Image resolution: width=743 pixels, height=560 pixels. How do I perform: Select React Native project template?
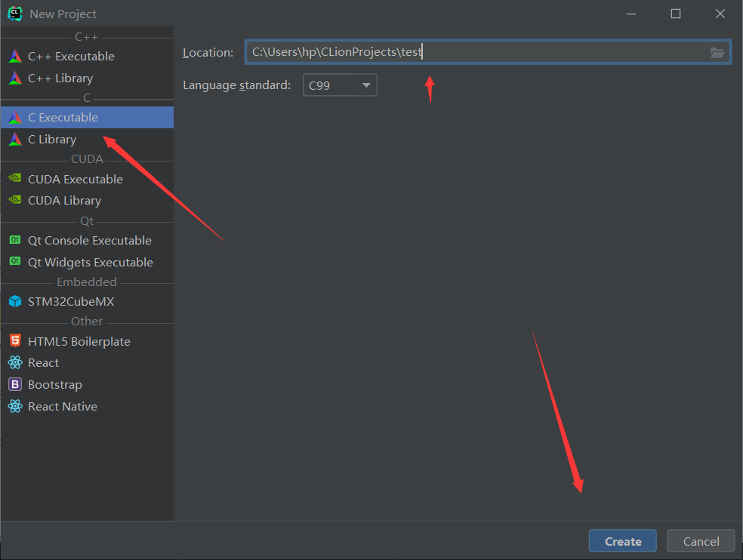pos(87,407)
